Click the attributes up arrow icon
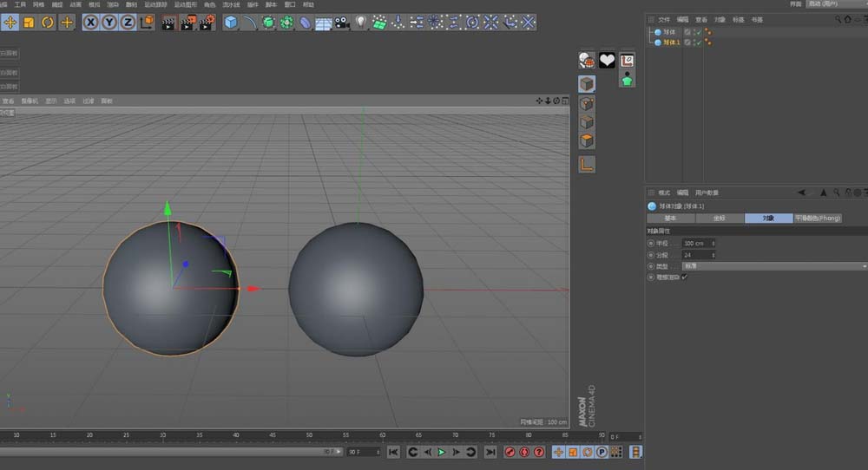868x470 pixels. point(823,193)
